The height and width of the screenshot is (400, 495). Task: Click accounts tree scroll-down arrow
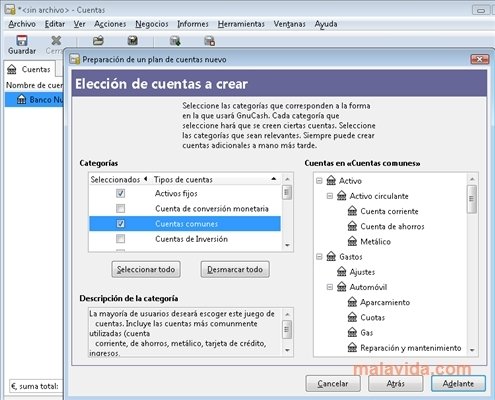click(x=472, y=350)
